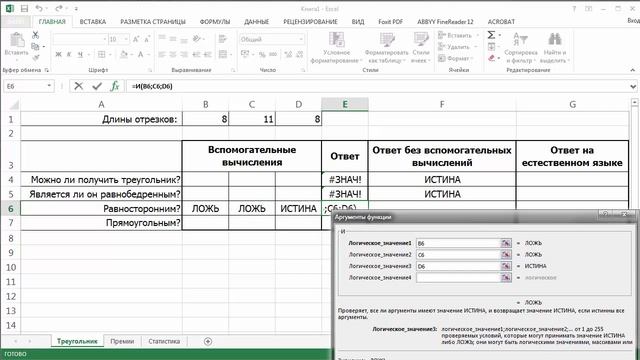This screenshot has height=360, width=640.
Task: Switch to the Премии sheet tab
Action: click(122, 341)
